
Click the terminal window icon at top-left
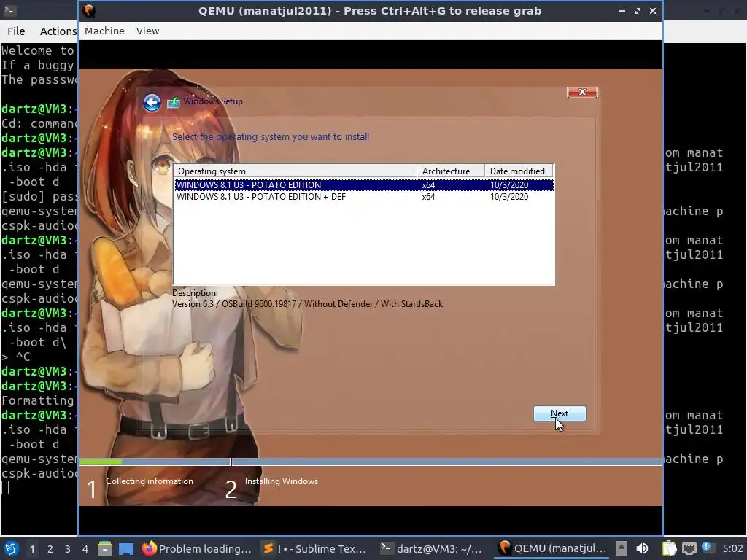click(x=9, y=10)
